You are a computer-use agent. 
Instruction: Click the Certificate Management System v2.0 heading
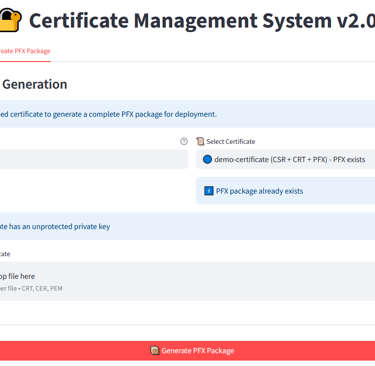coord(202,21)
